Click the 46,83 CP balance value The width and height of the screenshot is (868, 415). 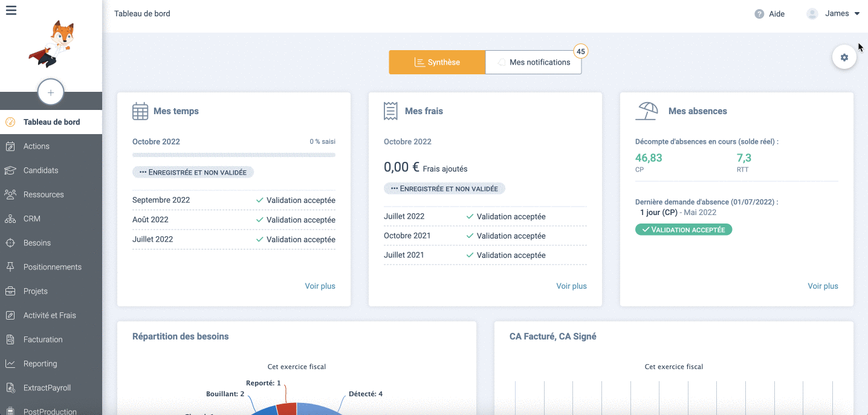pos(649,158)
